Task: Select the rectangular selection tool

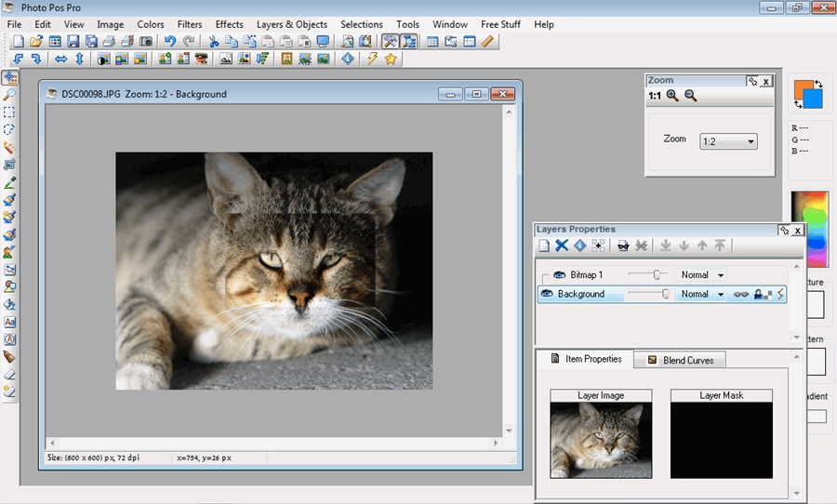Action: point(9,113)
